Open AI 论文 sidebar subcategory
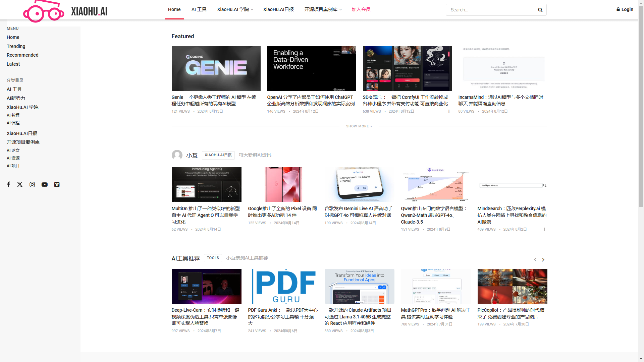 coord(13,150)
